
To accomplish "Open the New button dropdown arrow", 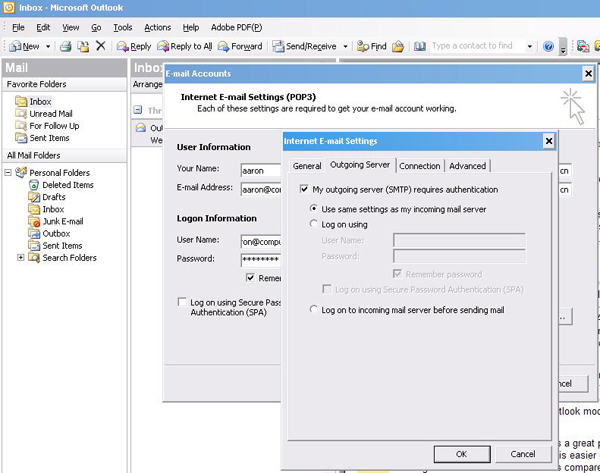I will pyautogui.click(x=48, y=46).
